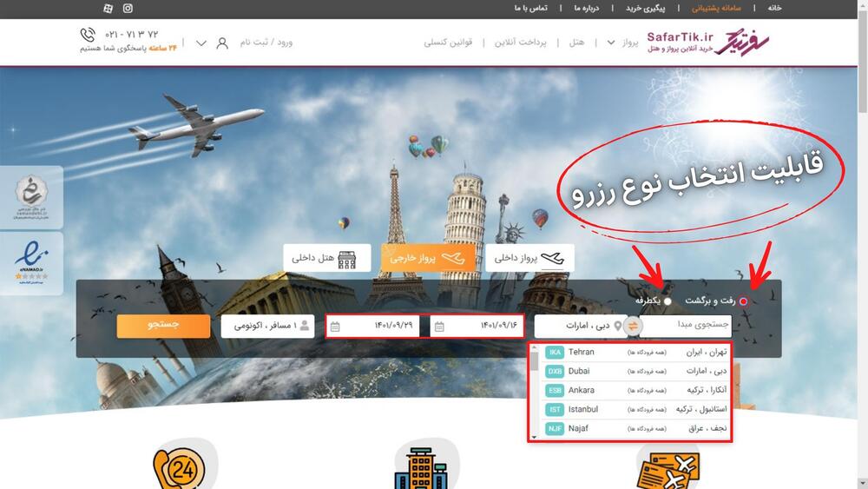Select Ankara from airport list
868x489 pixels.
pos(635,391)
